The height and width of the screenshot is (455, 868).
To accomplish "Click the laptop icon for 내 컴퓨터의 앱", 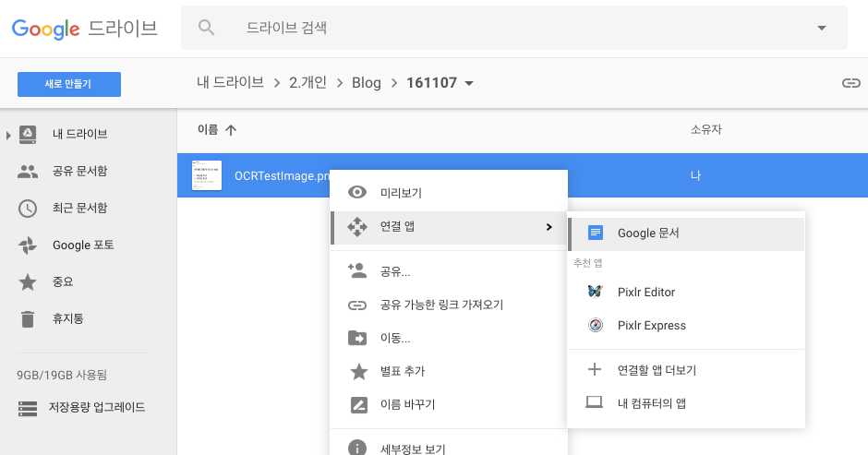I will click(595, 401).
